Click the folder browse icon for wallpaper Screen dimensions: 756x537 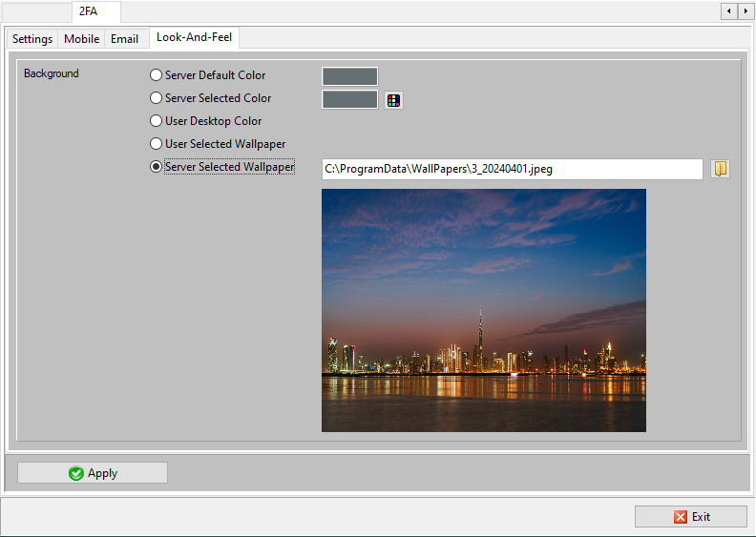tap(721, 169)
